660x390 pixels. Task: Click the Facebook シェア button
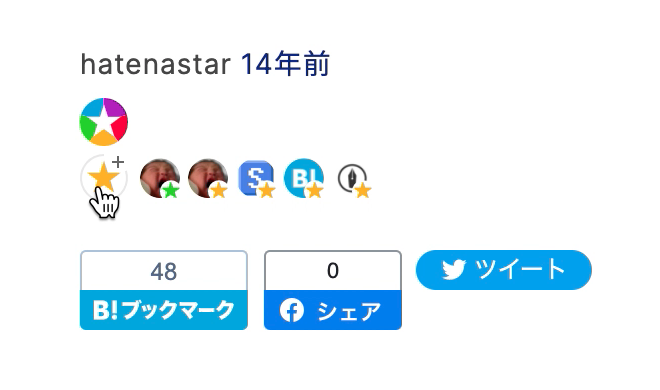[333, 310]
